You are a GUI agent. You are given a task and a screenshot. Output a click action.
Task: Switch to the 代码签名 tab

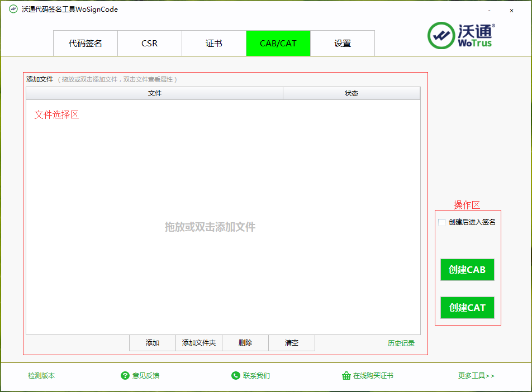coord(85,44)
